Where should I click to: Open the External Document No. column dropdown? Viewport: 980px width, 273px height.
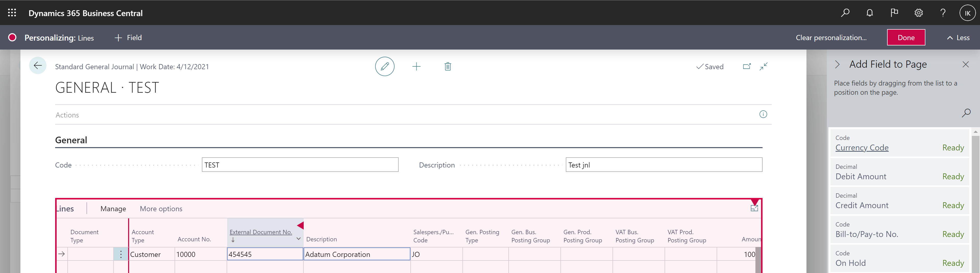click(x=299, y=239)
